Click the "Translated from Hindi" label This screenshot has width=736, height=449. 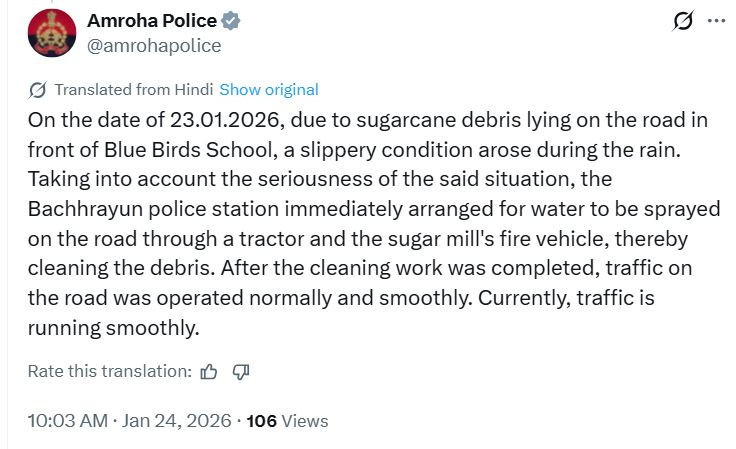(x=133, y=90)
